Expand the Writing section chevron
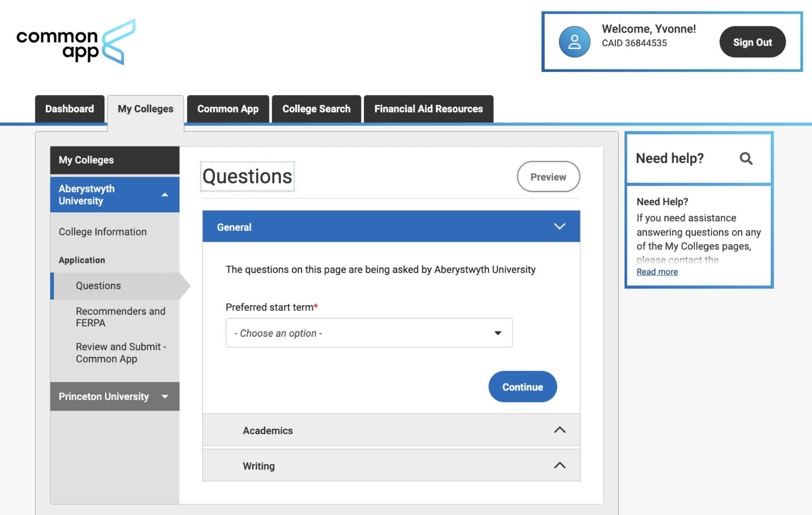The height and width of the screenshot is (515, 812). (559, 465)
